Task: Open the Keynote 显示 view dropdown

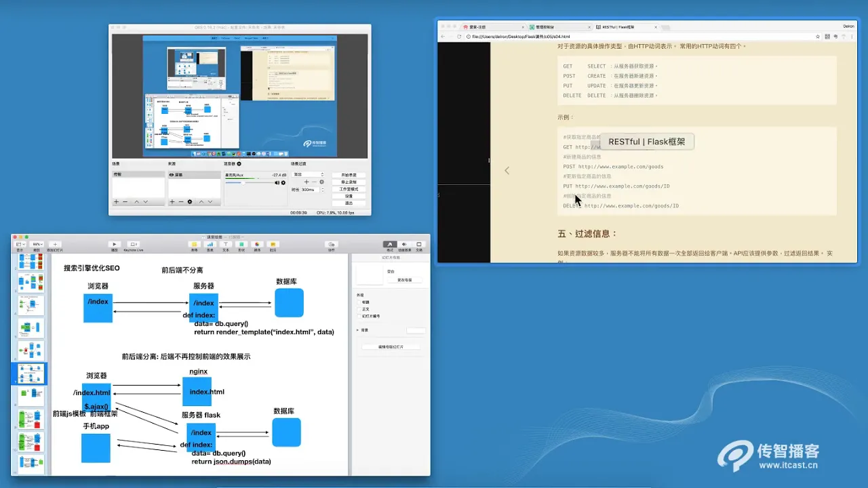Action: pyautogui.click(x=19, y=244)
